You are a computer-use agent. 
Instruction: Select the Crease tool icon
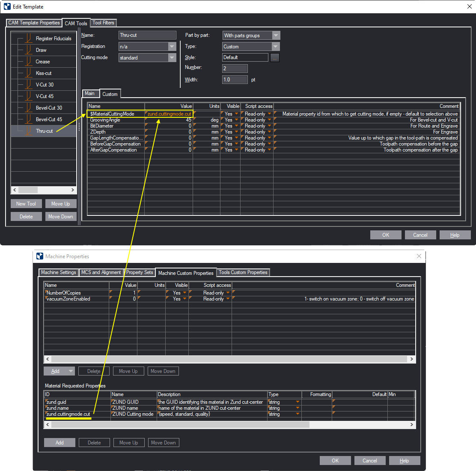pyautogui.click(x=29, y=62)
